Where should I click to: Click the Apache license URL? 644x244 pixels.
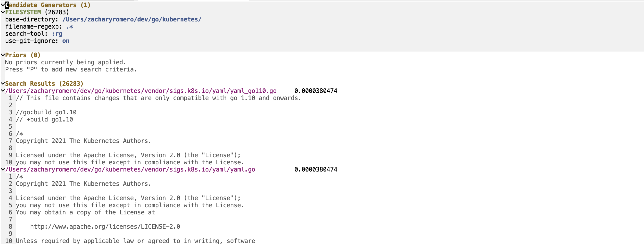[105, 226]
